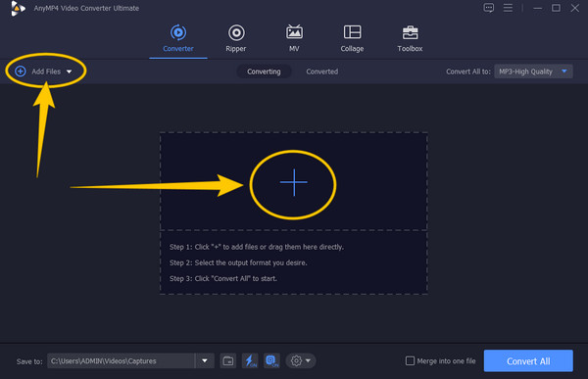This screenshot has width=588, height=379.
Task: Click the Add Files label
Action: pyautogui.click(x=46, y=71)
